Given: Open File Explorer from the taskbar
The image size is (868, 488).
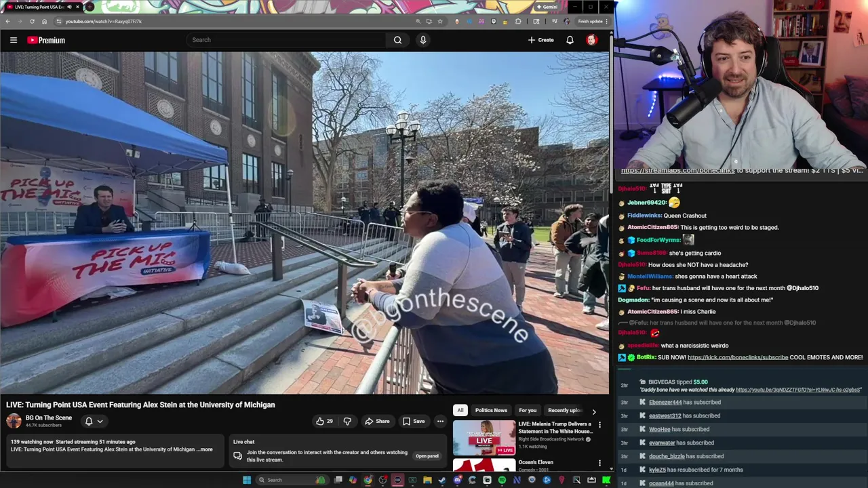Looking at the screenshot, I should tap(427, 480).
